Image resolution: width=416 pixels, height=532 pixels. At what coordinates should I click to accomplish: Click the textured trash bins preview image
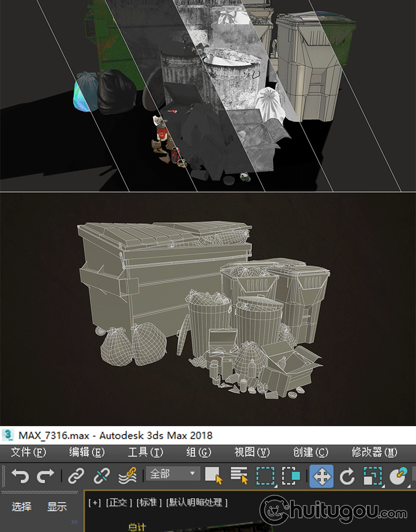[208, 96]
